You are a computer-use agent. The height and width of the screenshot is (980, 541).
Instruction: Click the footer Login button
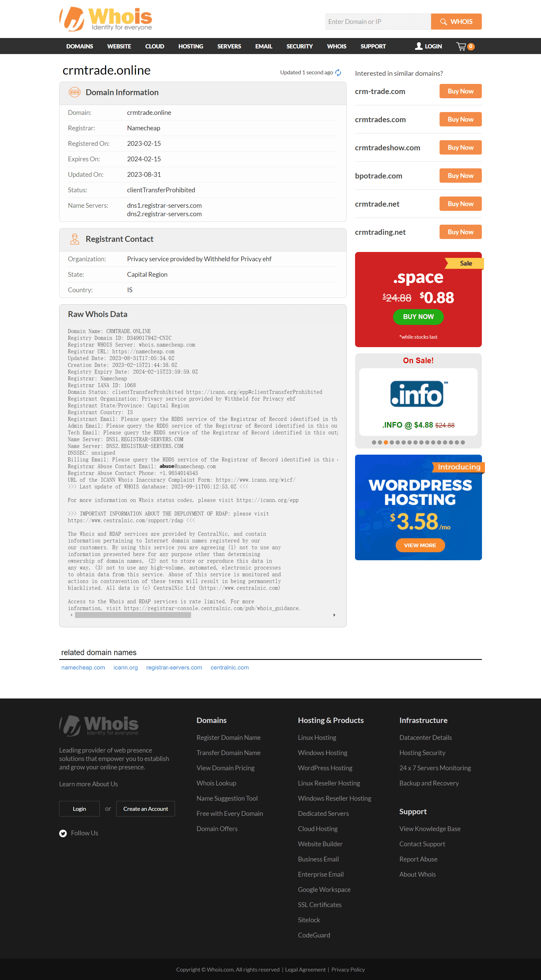(x=79, y=809)
